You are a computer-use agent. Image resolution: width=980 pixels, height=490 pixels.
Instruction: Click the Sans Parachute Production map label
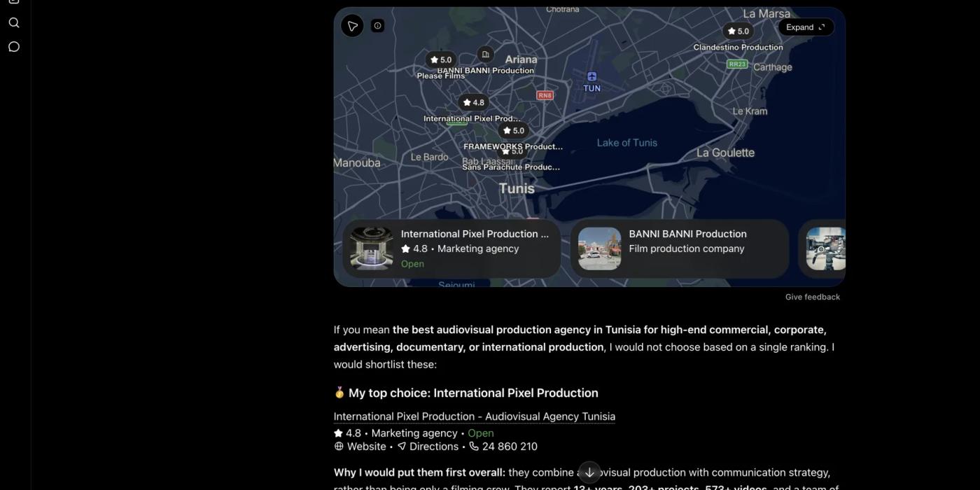click(x=511, y=167)
